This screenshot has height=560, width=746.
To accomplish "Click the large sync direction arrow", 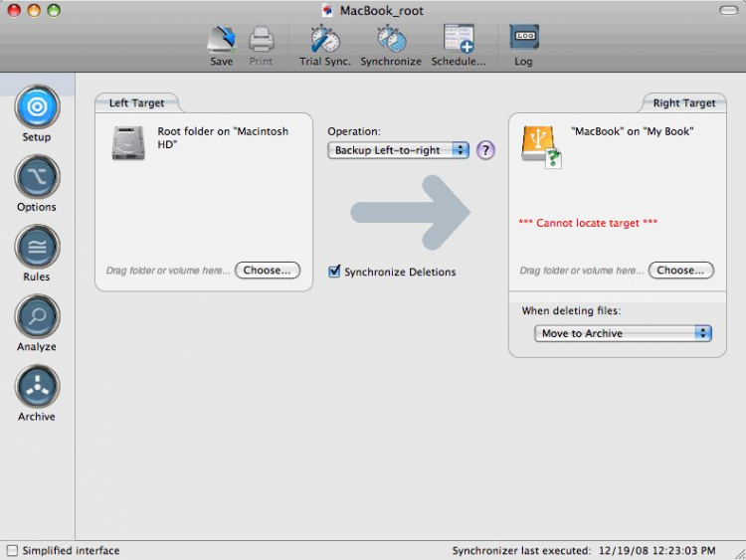I will click(x=411, y=212).
